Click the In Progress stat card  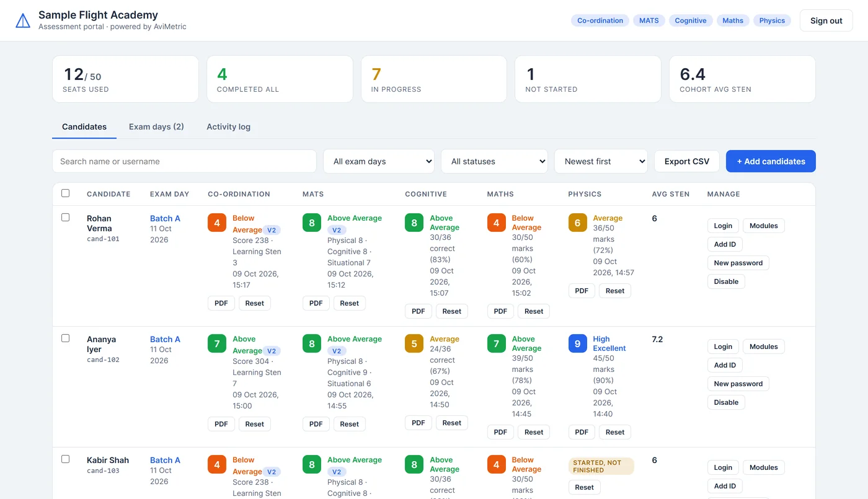click(434, 79)
